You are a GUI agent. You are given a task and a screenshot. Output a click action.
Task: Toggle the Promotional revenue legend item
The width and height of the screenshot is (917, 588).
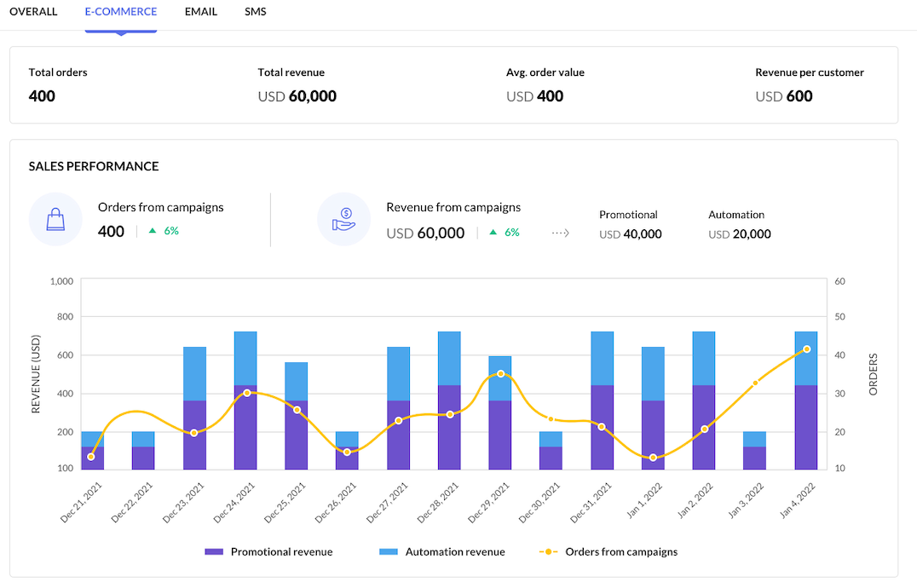[268, 552]
